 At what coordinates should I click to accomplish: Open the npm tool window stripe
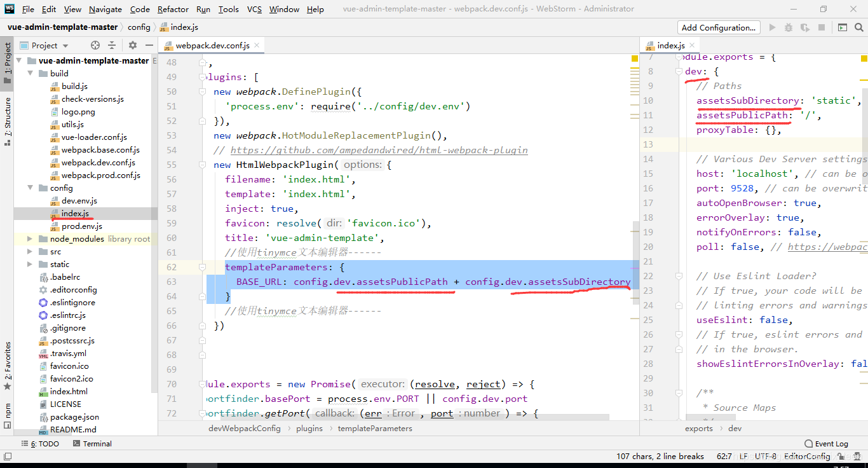(7, 416)
